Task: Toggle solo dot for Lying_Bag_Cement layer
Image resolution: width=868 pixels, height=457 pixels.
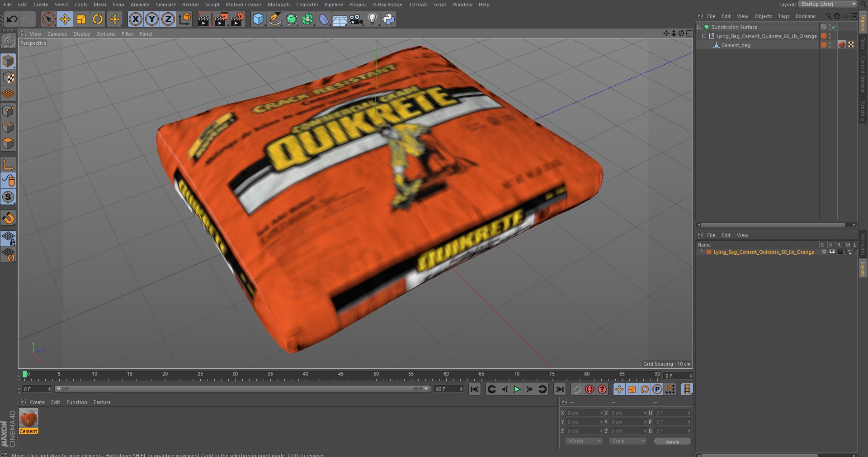Action: pos(824,252)
